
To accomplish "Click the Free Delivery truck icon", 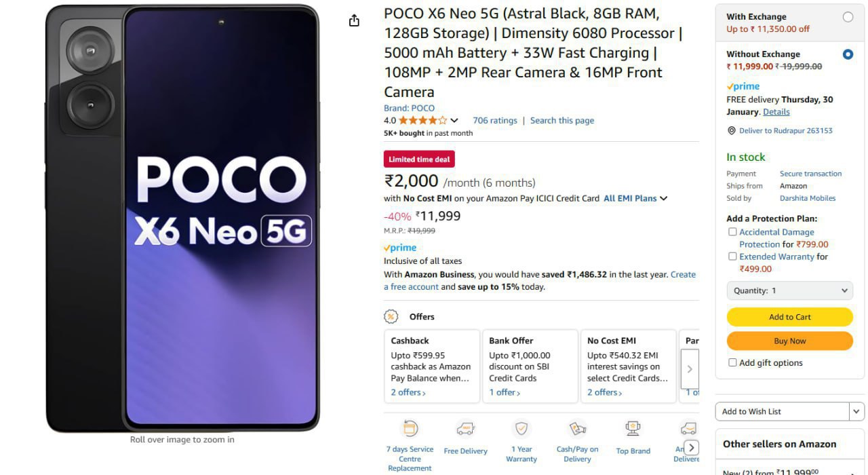I will tap(465, 429).
